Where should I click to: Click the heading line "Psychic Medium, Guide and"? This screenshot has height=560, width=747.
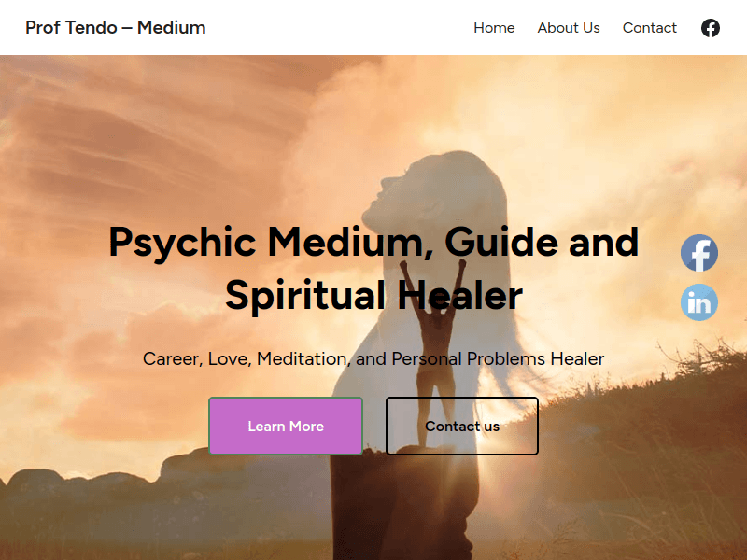coord(373,243)
